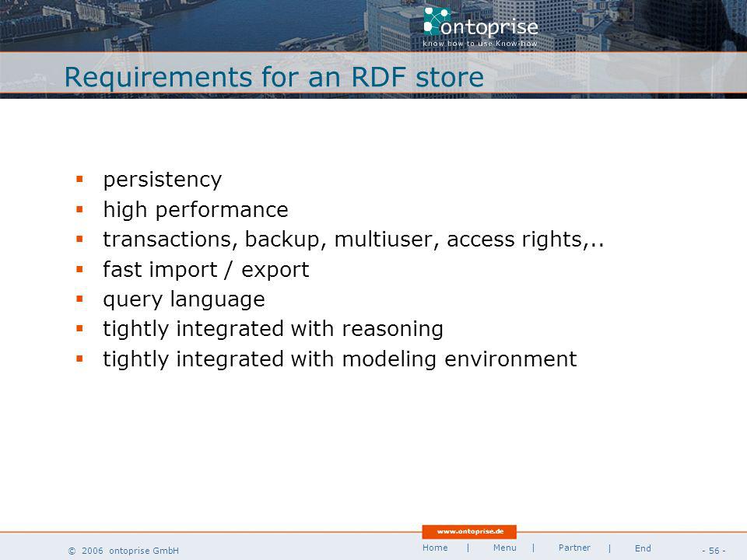The image size is (747, 560).
Task: Select the slide title 'Requirements for an RDF store'
Action: coord(274,77)
